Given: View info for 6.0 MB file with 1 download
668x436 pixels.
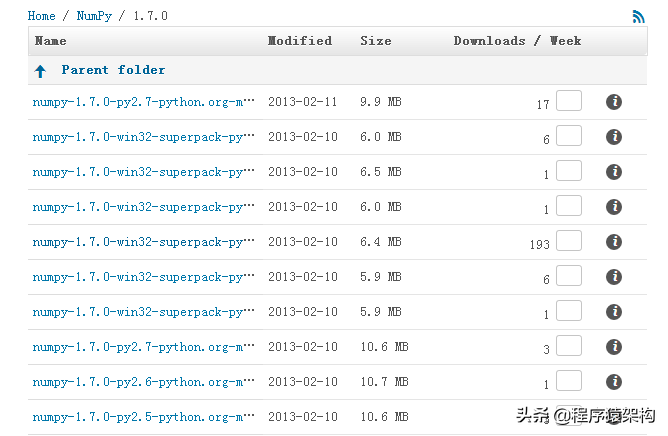Looking at the screenshot, I should click(x=613, y=207).
